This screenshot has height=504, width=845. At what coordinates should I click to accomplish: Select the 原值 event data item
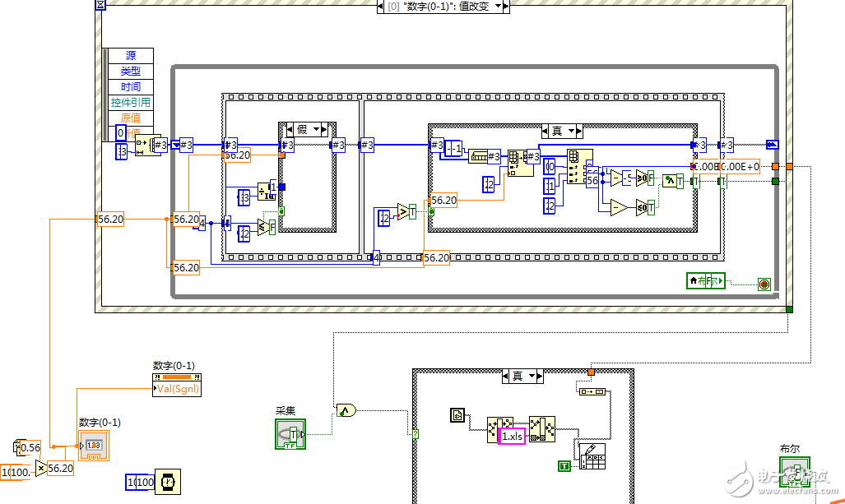pyautogui.click(x=131, y=118)
